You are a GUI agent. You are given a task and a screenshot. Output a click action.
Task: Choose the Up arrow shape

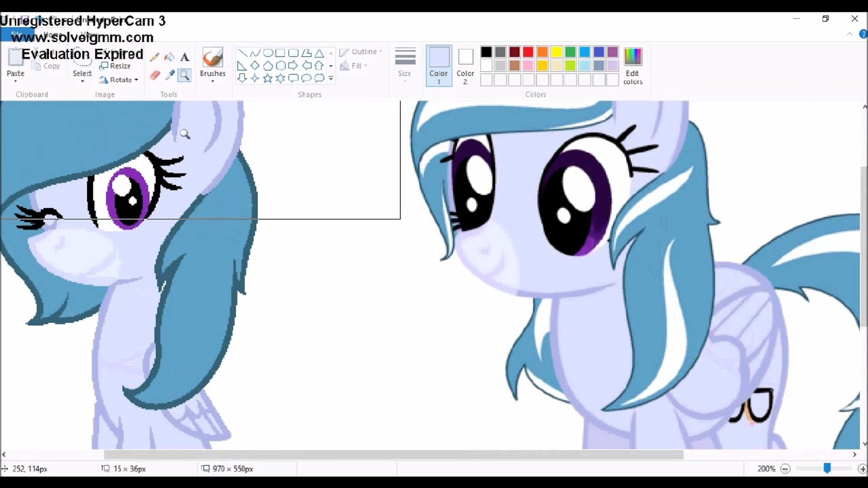point(319,66)
